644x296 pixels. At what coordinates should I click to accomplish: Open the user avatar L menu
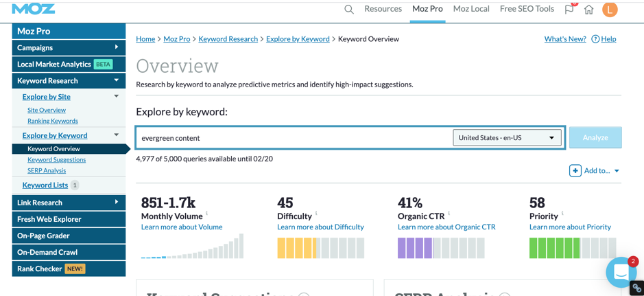point(610,10)
